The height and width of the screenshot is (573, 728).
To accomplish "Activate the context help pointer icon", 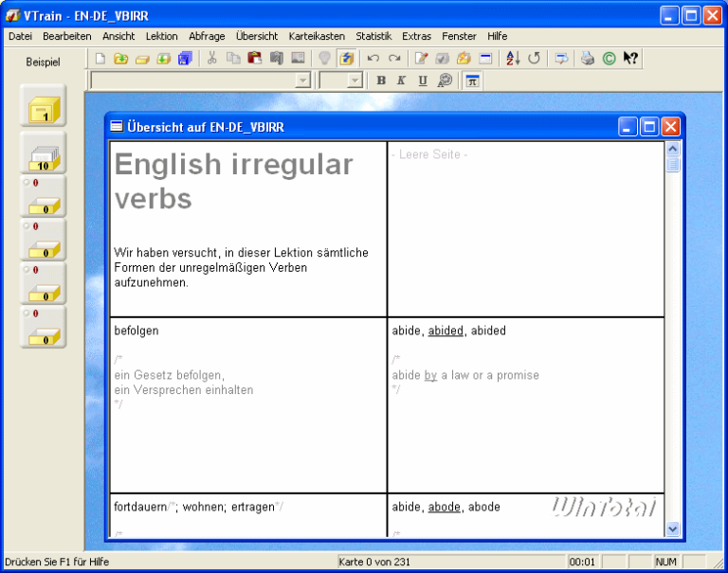I will pos(630,59).
